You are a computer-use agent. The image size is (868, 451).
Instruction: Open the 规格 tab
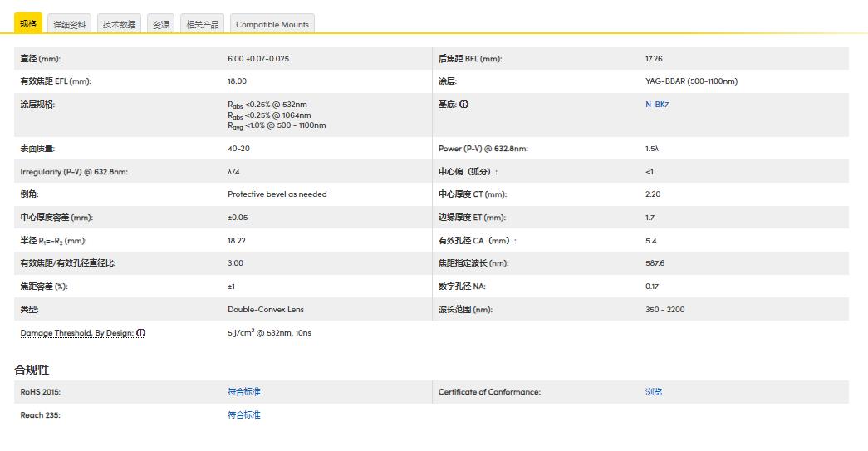[28, 24]
